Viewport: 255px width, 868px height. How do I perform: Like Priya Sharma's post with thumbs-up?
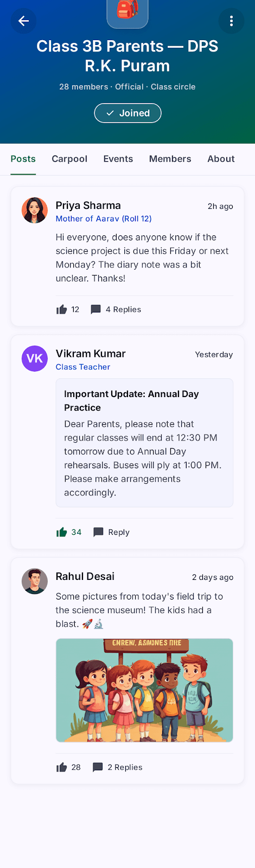tap(62, 310)
